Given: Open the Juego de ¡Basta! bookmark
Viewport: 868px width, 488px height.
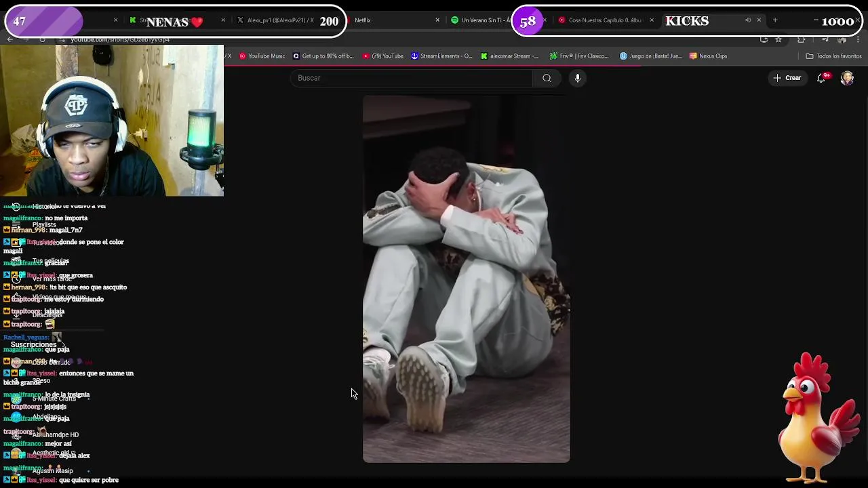Looking at the screenshot, I should pyautogui.click(x=651, y=56).
